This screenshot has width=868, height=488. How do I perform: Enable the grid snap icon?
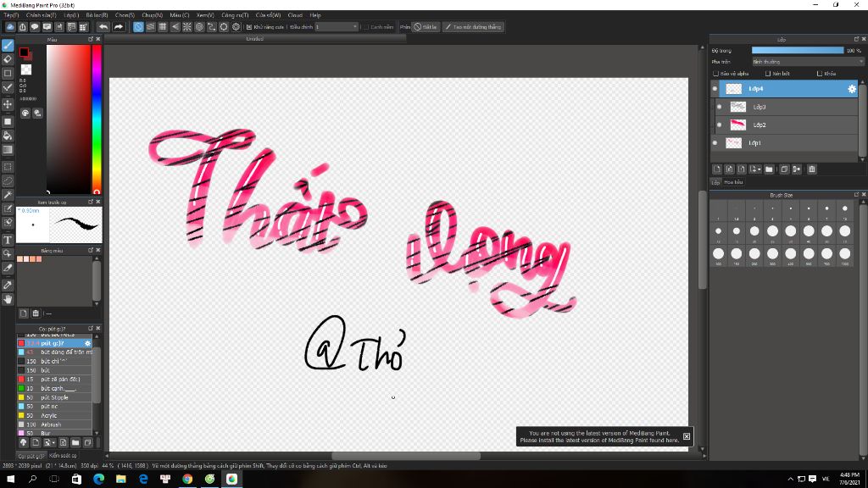163,26
